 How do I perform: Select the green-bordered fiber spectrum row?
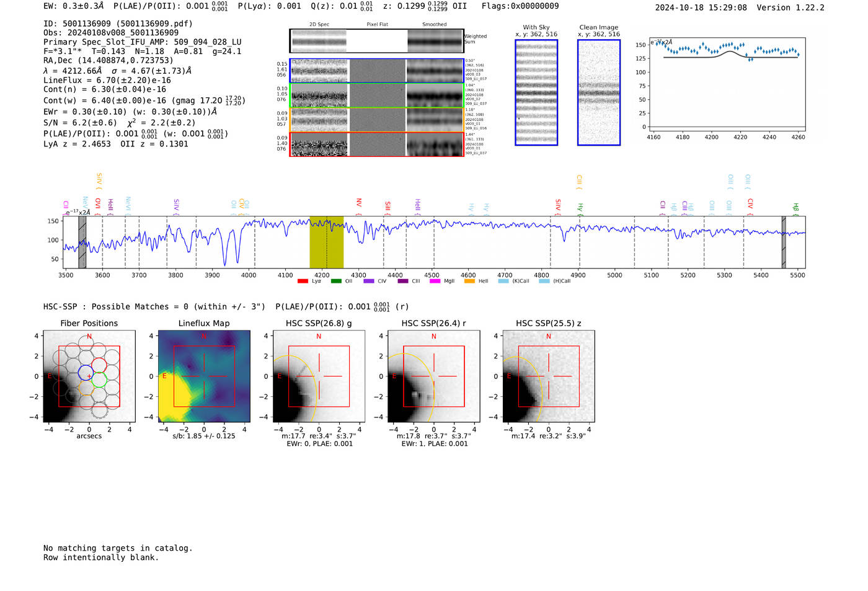(377, 96)
